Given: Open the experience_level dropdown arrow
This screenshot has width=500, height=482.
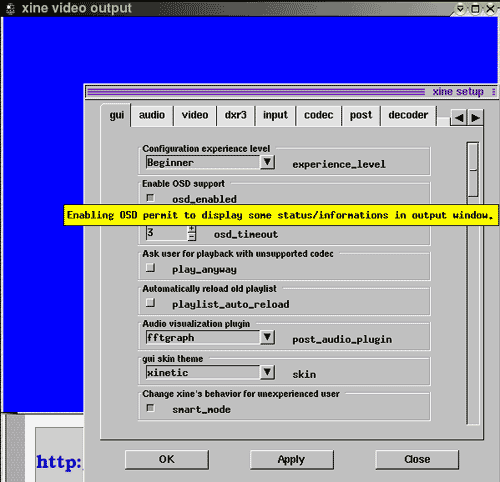Looking at the screenshot, I should click(x=267, y=162).
